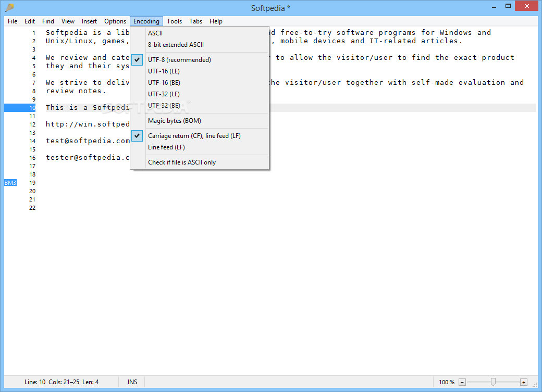Click line number 22 in the gutter
The image size is (542, 392).
coord(32,208)
